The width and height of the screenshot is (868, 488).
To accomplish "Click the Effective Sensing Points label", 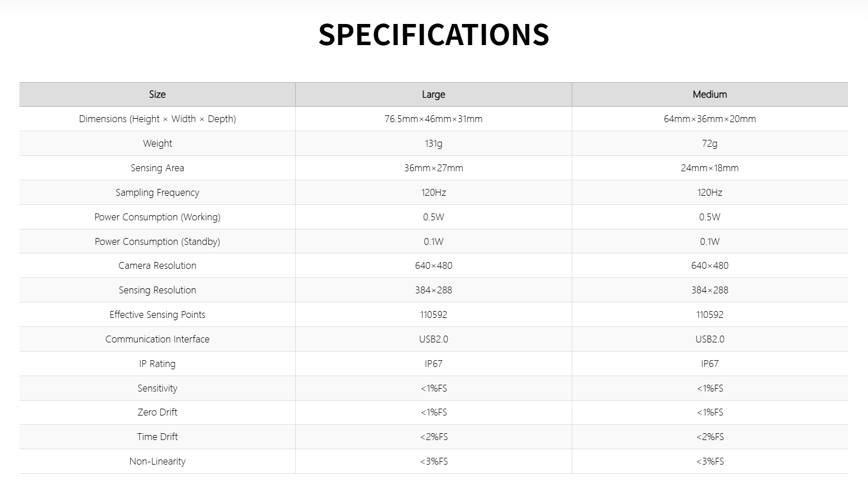I will tap(157, 314).
